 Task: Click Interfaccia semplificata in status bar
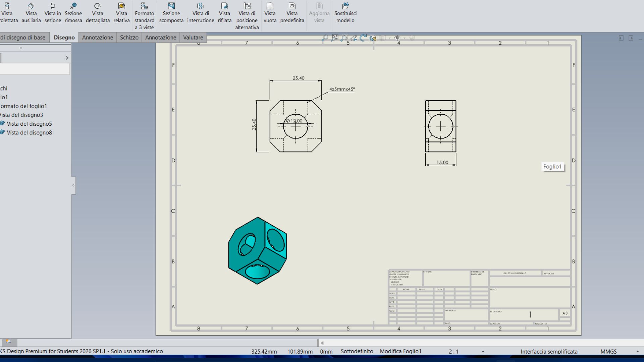pyautogui.click(x=549, y=352)
